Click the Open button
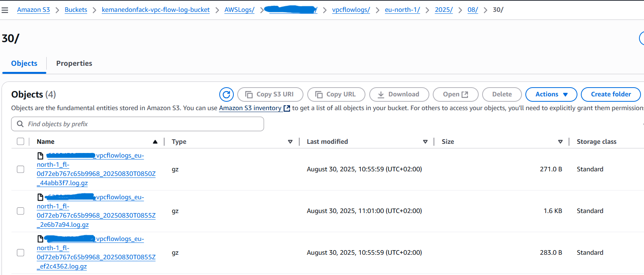644x275 pixels. (x=456, y=94)
